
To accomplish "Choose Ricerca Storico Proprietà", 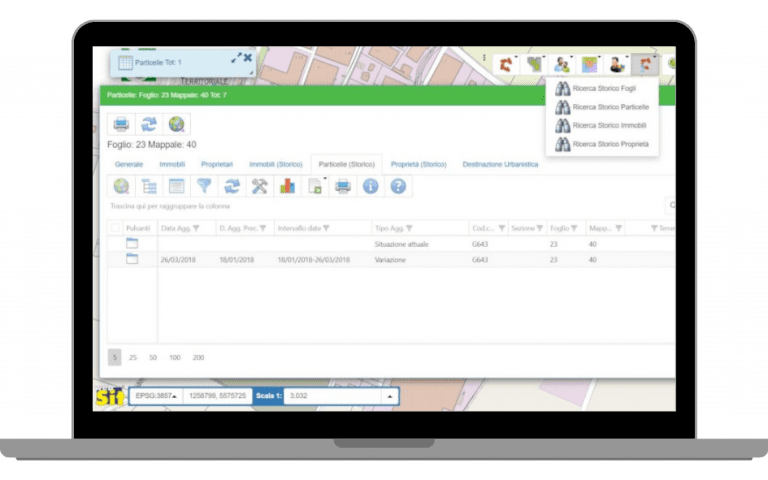I will click(x=602, y=144).
